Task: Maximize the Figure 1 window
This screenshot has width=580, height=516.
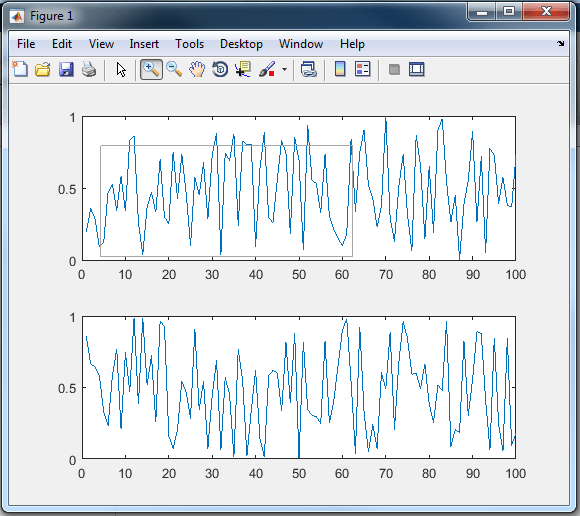Action: (x=509, y=12)
